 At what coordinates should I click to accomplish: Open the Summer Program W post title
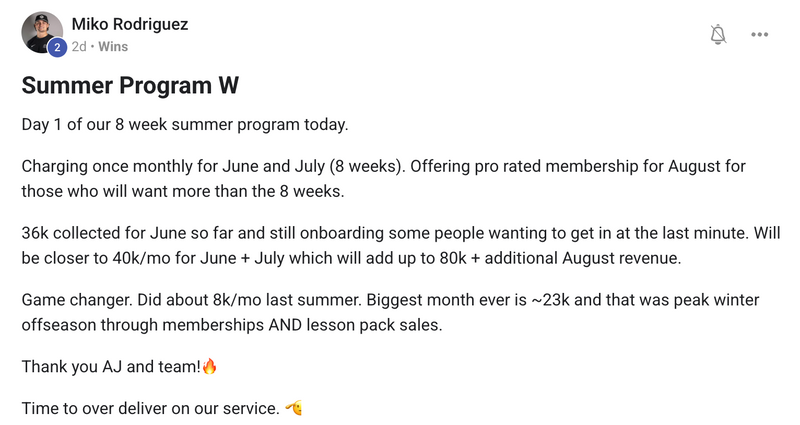pyautogui.click(x=130, y=85)
